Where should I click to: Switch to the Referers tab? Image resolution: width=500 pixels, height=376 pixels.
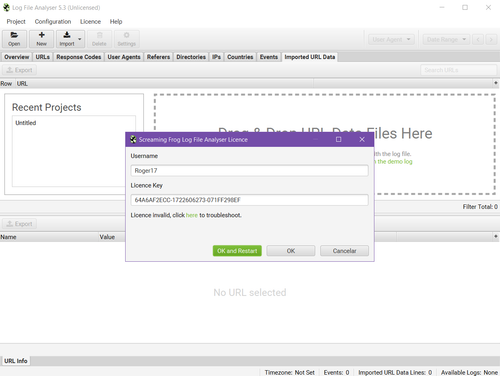[158, 57]
